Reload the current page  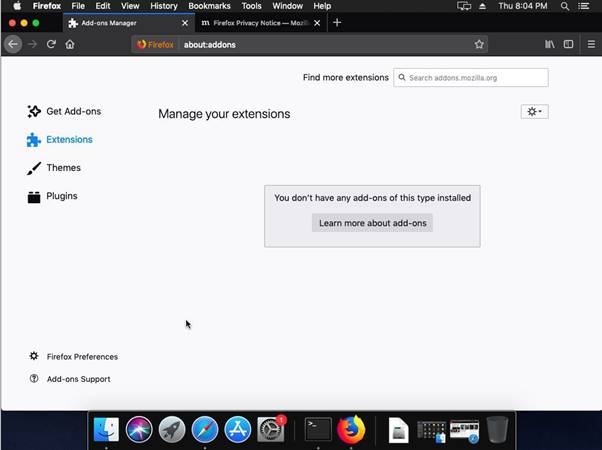tap(51, 45)
